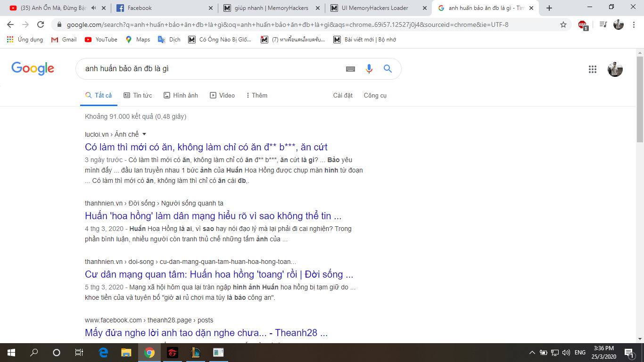Open Maps bookmark
Screen dimensions: 644x362
(x=138, y=40)
